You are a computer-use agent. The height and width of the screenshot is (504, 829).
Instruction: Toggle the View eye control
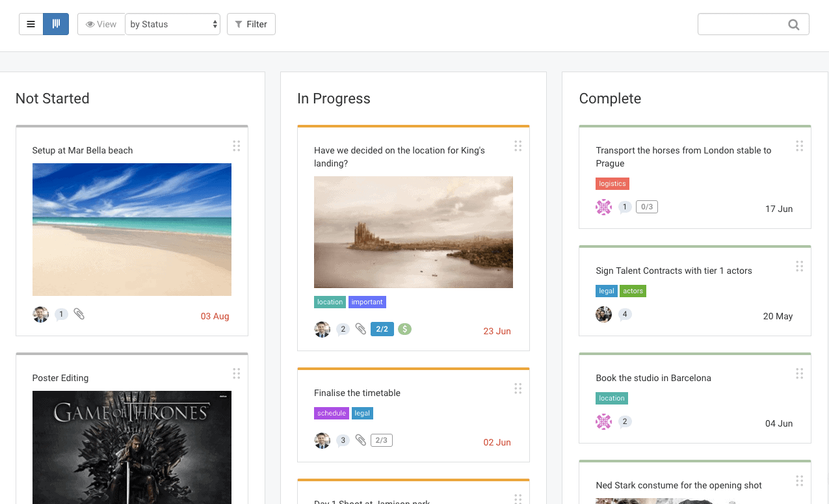pos(101,23)
